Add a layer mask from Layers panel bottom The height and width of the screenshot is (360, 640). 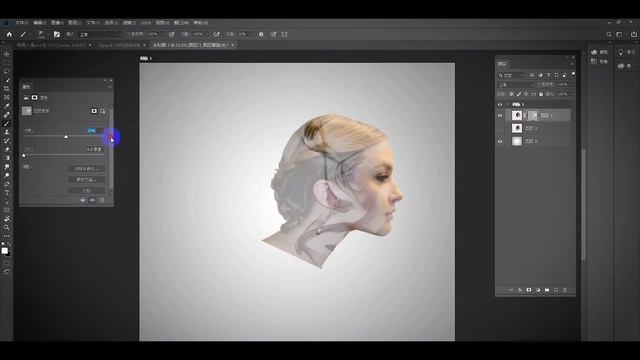(529, 290)
